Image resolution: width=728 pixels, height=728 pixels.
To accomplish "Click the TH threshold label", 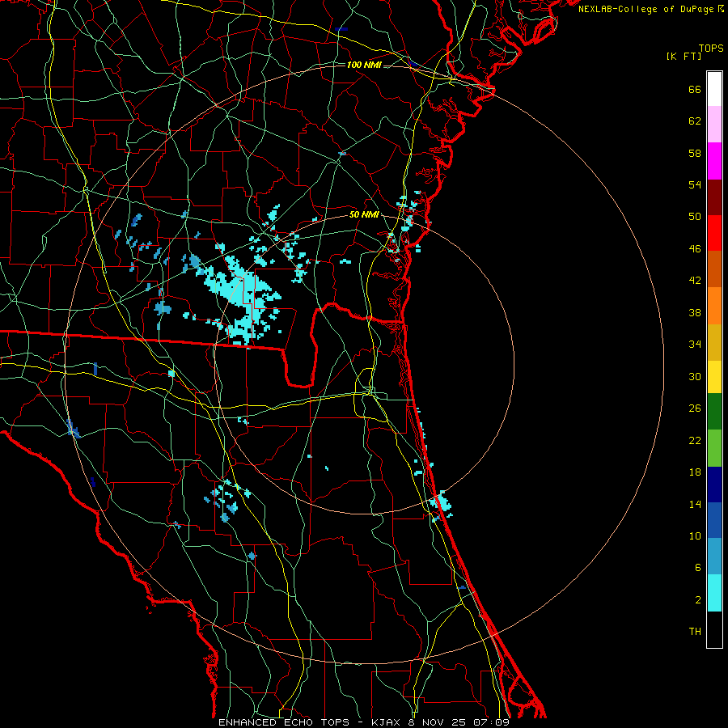I will click(695, 631).
